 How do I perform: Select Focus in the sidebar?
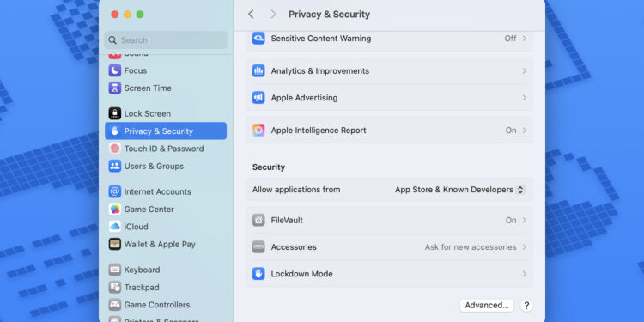point(166,70)
